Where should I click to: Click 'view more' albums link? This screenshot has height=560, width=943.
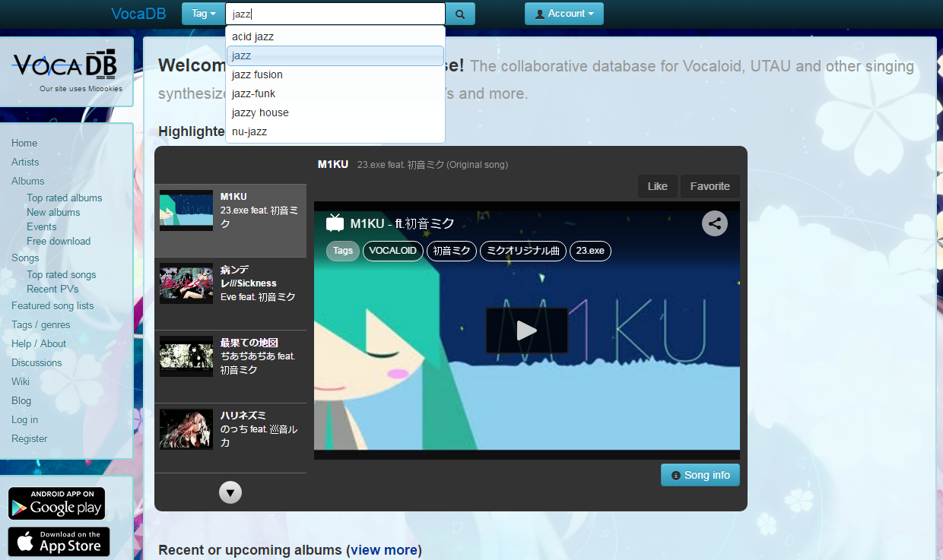tap(384, 549)
